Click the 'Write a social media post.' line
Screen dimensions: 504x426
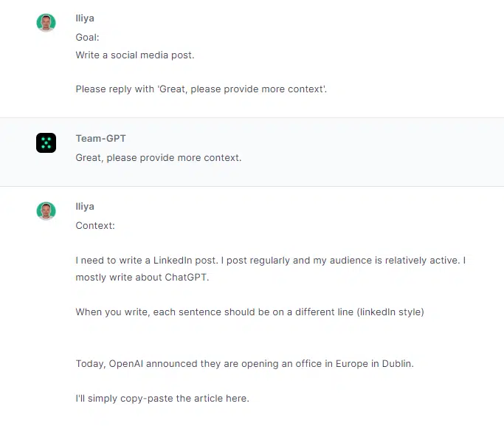135,55
